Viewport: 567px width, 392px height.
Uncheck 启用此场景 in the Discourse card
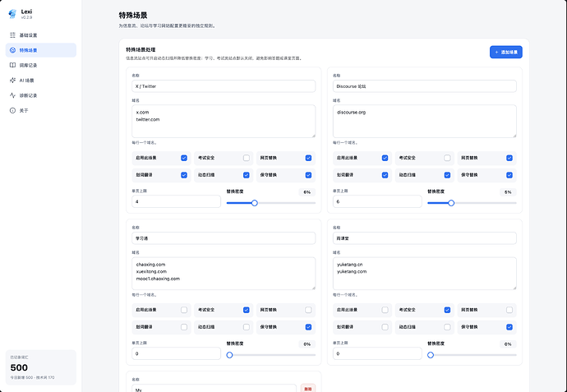[x=385, y=158]
